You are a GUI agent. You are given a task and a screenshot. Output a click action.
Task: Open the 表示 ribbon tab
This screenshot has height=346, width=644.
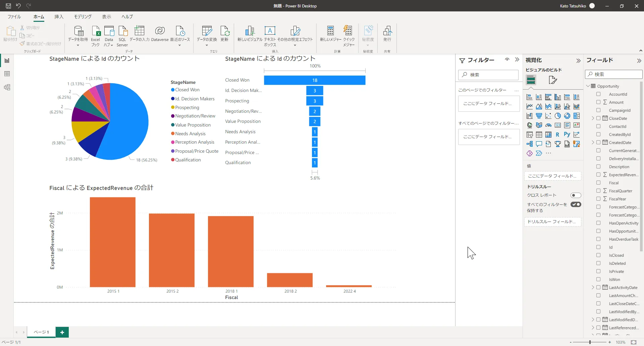pyautogui.click(x=106, y=16)
